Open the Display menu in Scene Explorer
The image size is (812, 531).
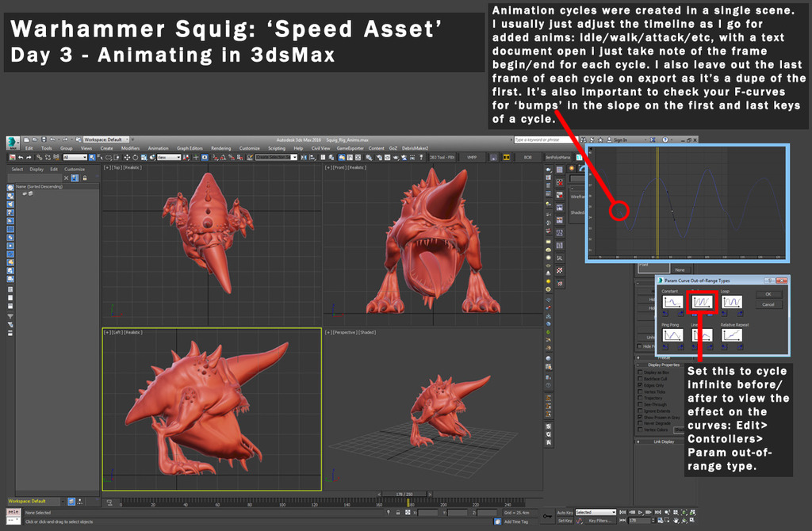(36, 170)
